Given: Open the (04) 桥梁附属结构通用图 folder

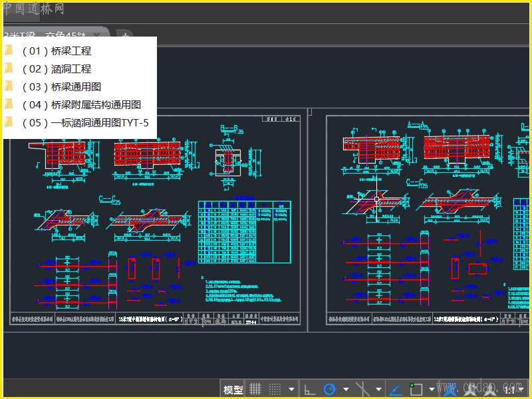Looking at the screenshot, I should pos(81,104).
